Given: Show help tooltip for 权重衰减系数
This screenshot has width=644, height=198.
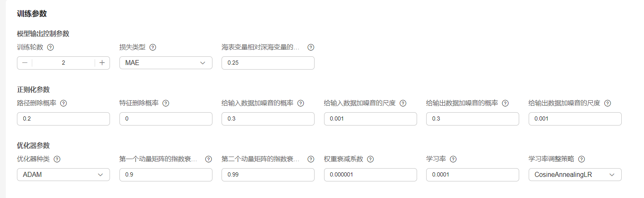Looking at the screenshot, I should (x=370, y=159).
